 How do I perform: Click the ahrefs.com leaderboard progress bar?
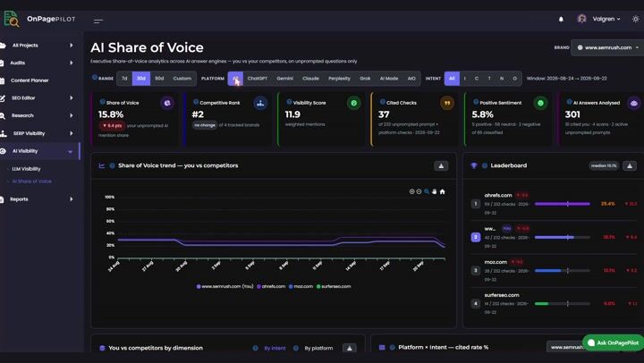(x=563, y=204)
